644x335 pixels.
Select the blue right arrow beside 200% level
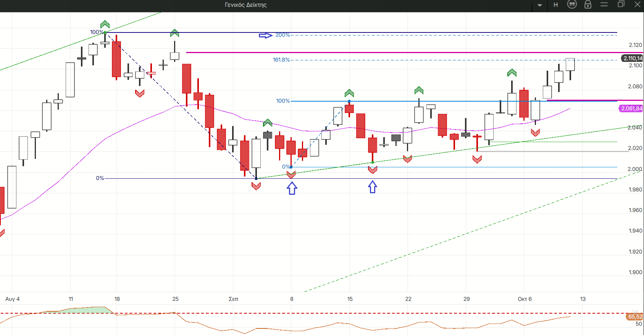[265, 36]
